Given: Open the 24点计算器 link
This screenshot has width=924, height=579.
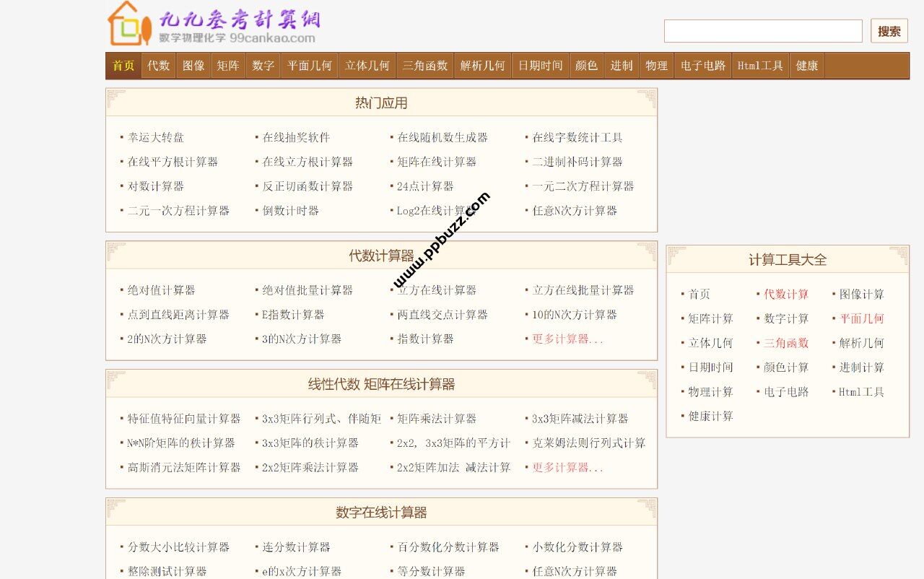Looking at the screenshot, I should click(x=425, y=186).
